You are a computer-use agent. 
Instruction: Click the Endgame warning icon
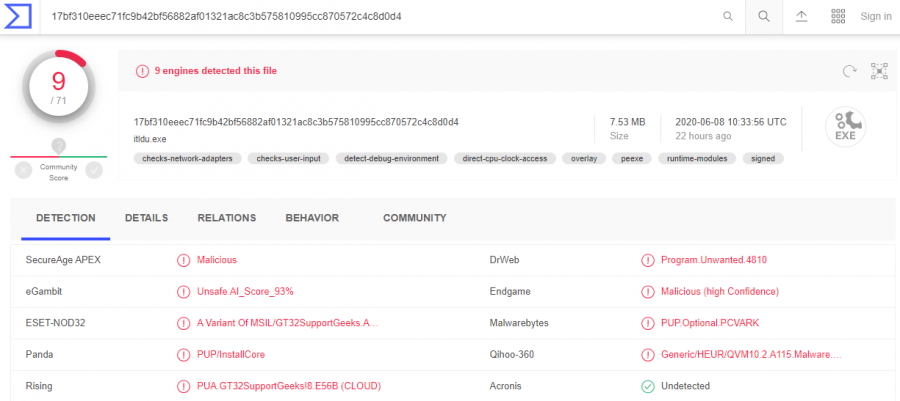click(x=647, y=292)
